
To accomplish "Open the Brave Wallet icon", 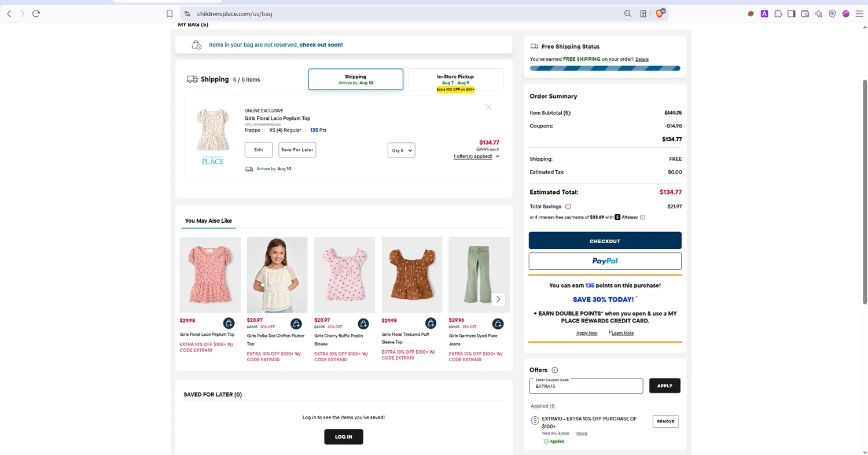I will point(805,13).
